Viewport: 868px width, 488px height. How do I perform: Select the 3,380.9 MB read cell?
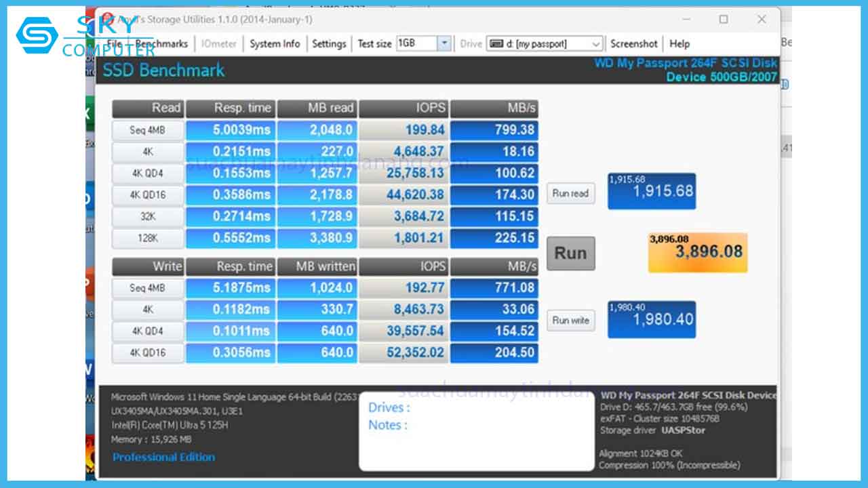point(317,238)
